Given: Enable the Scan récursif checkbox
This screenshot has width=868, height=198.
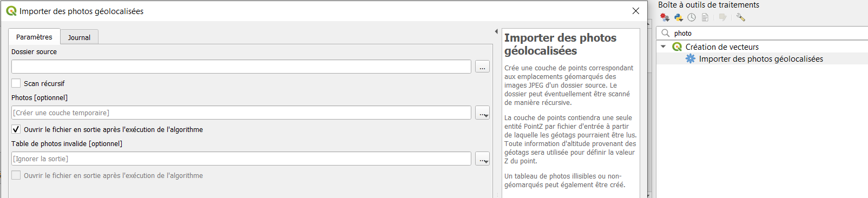Looking at the screenshot, I should pos(16,83).
